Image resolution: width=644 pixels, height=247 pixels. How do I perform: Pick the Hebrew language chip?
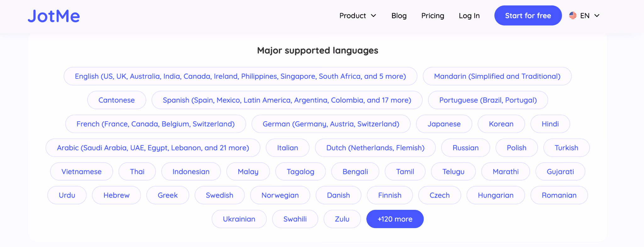pos(116,195)
